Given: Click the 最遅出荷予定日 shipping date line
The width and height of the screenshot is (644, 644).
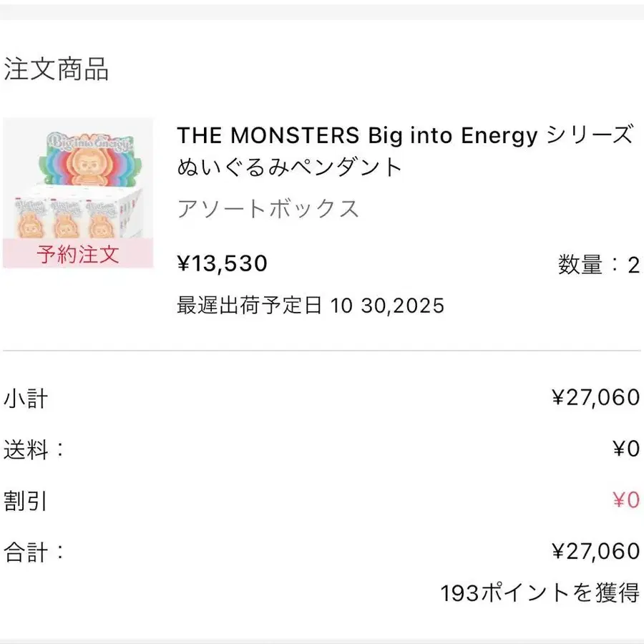Looking at the screenshot, I should 310,306.
